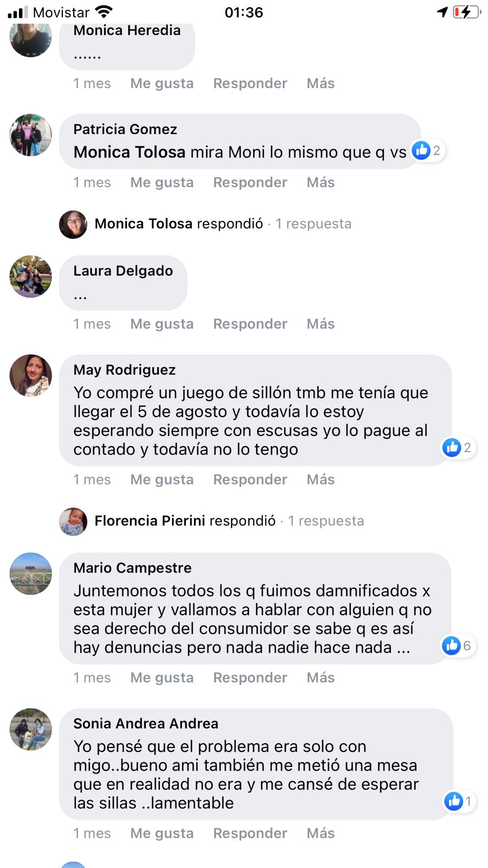Expand Monica Tolosa's reply thread

point(205,224)
